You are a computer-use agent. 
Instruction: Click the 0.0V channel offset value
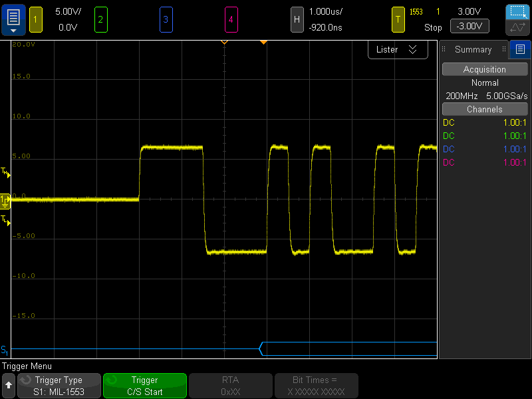[x=68, y=27]
